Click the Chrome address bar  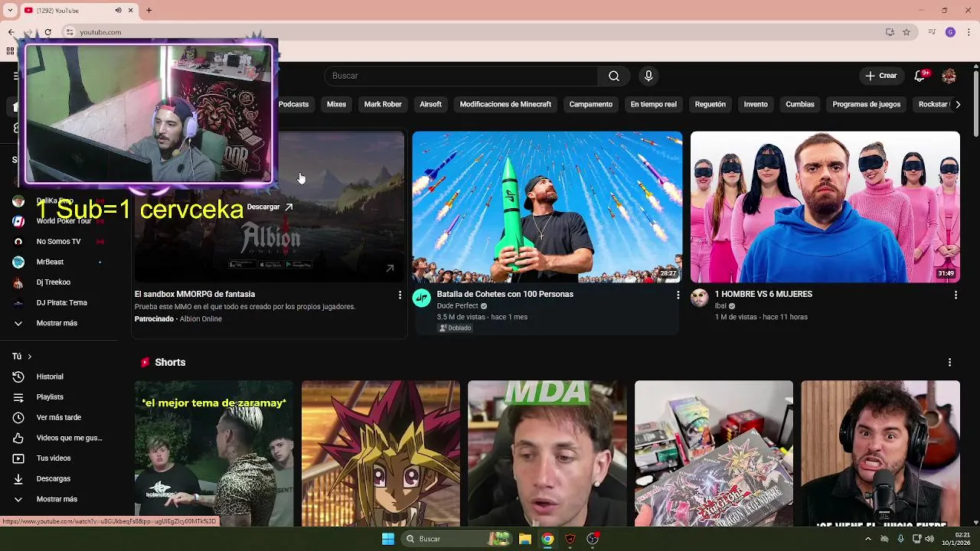pos(475,32)
